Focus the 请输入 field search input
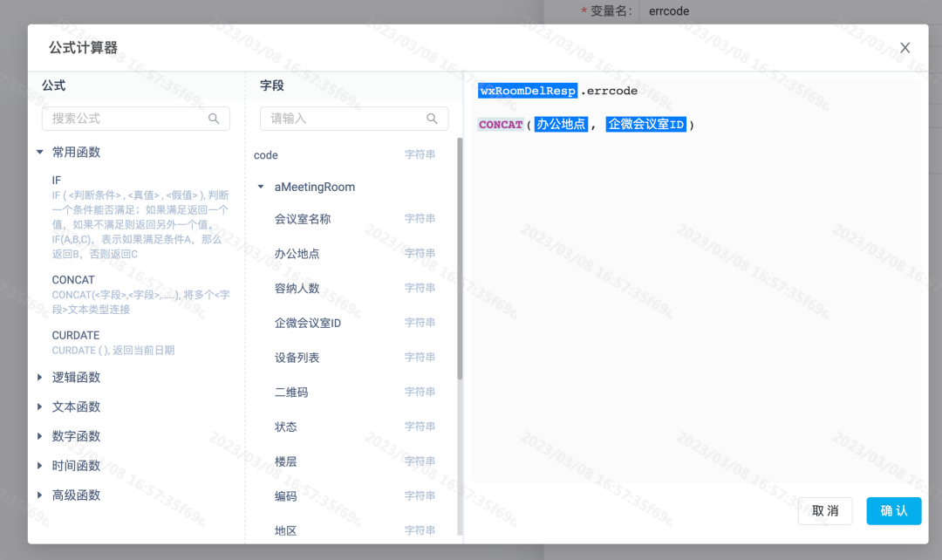This screenshot has width=942, height=560. (354, 119)
